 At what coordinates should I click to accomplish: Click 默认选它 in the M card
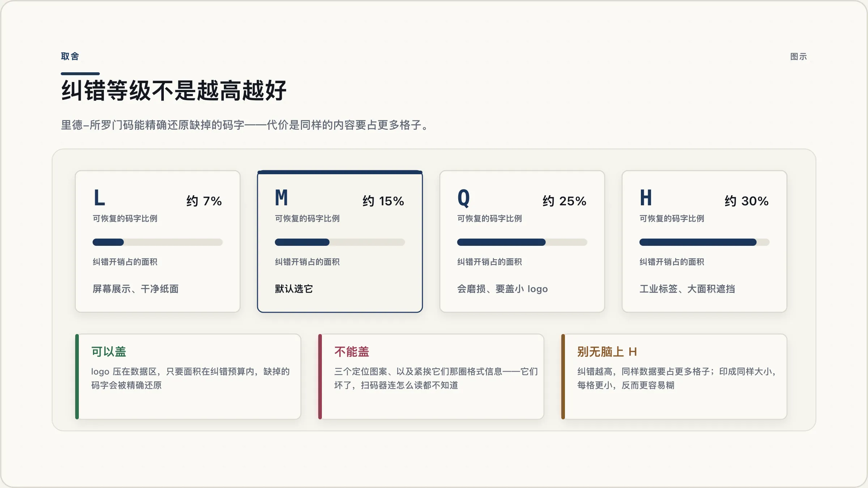pyautogui.click(x=294, y=289)
